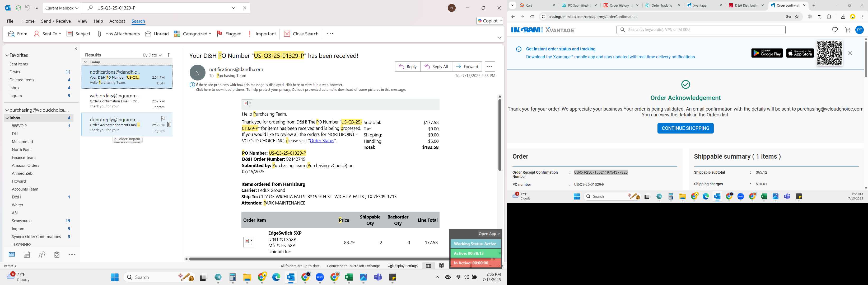Open the Categorized dropdown
This screenshot has height=285, width=868.
192,34
